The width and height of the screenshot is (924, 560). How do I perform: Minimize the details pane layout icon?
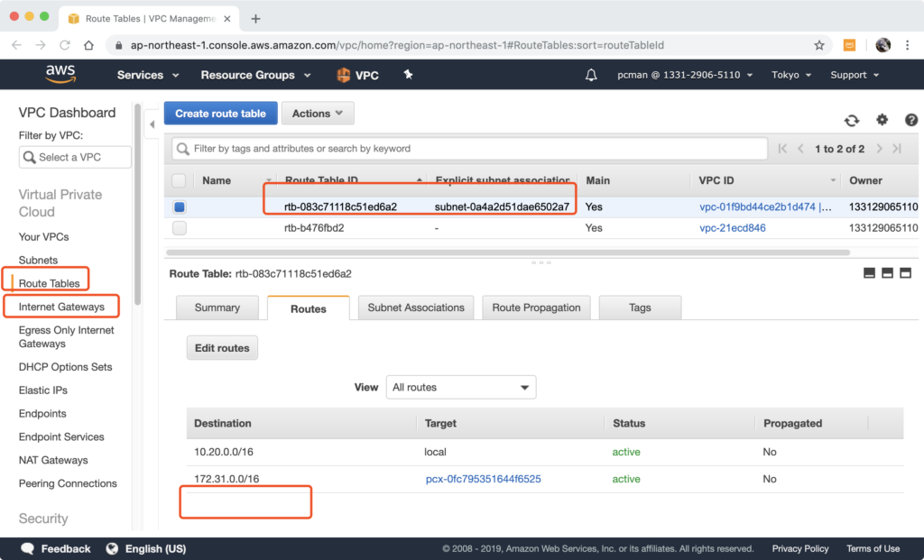(x=869, y=272)
